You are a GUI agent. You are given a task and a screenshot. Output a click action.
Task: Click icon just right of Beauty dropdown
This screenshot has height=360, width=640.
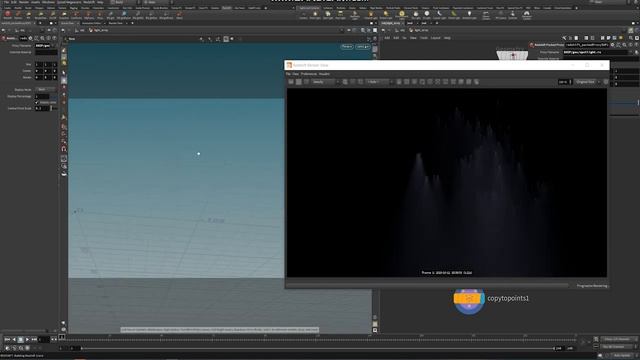345,82
